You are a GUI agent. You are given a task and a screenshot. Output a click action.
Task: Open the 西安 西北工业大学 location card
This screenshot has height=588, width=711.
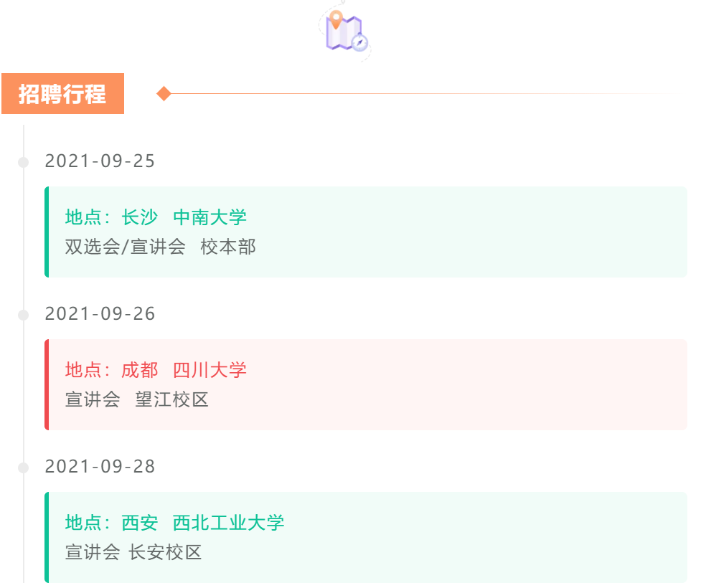(x=366, y=537)
